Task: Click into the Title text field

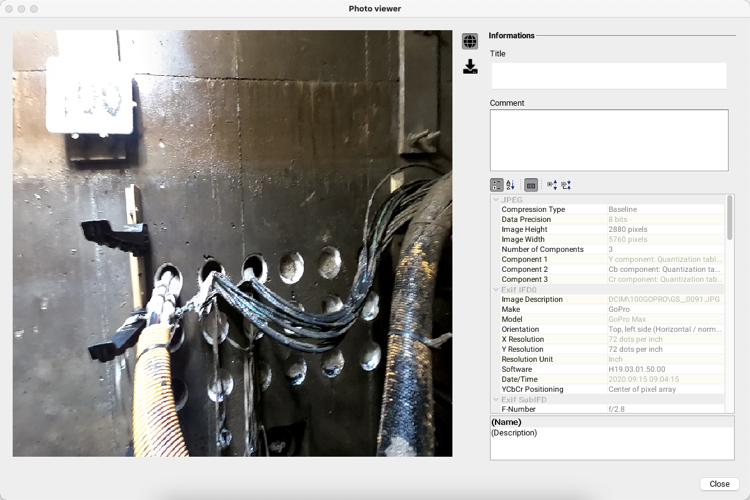Action: click(608, 75)
